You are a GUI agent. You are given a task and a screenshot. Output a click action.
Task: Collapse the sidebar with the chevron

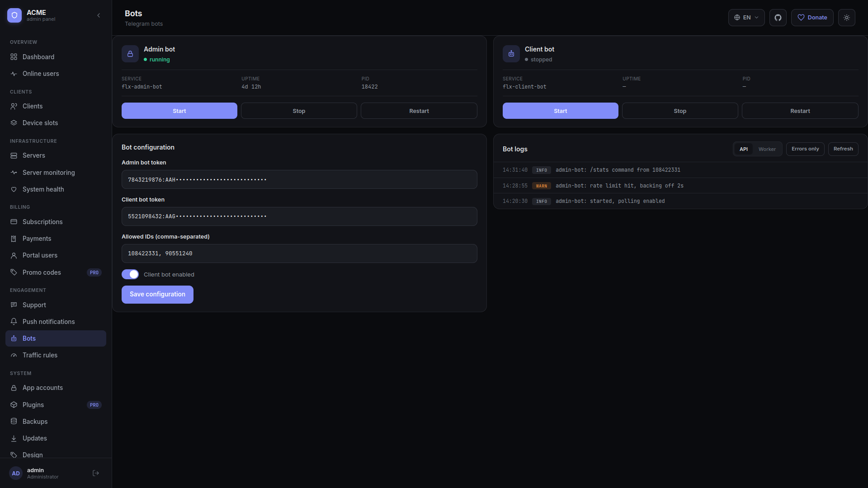click(x=99, y=15)
